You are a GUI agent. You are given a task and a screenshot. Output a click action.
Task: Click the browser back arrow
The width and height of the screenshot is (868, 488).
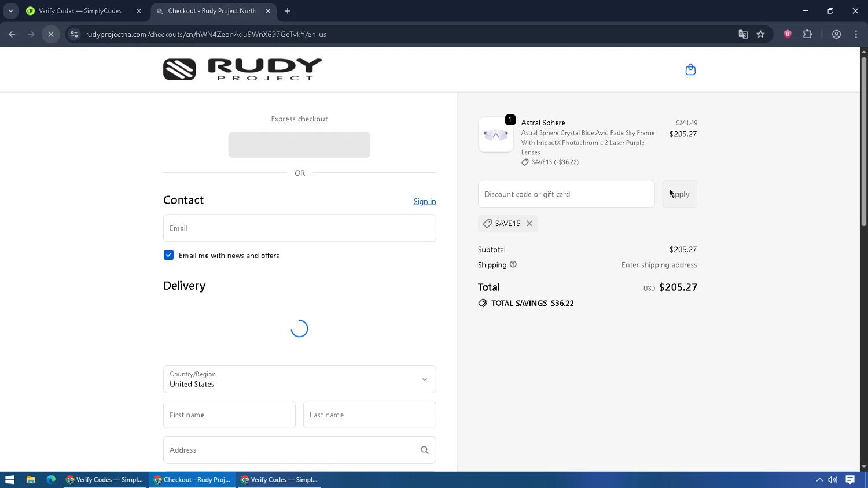pos(12,34)
